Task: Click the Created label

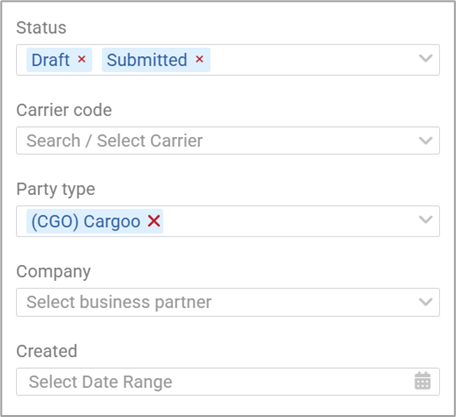Action: point(47,351)
